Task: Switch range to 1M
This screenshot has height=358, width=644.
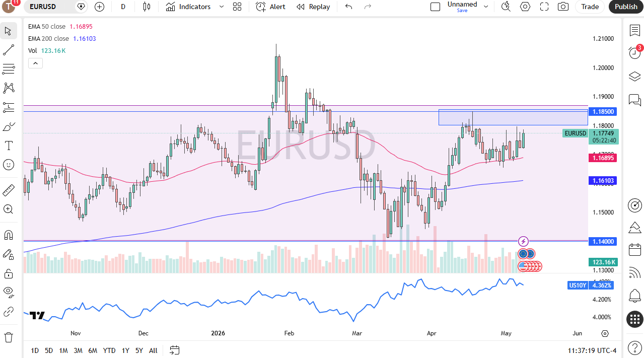Action: point(63,350)
